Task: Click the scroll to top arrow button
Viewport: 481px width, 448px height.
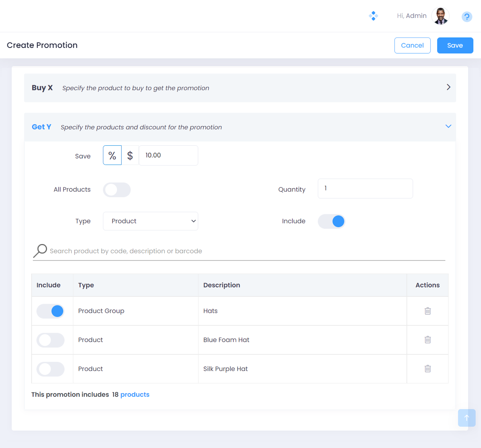Action: [466, 418]
